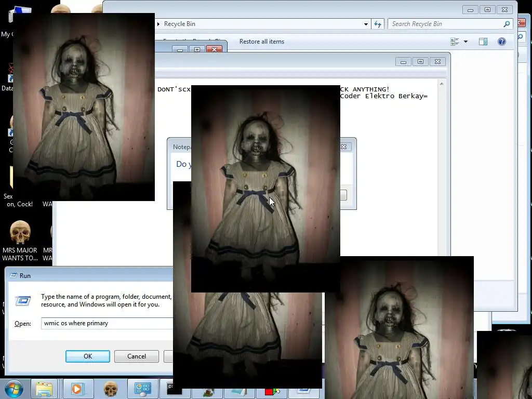Screen dimensions: 532x399
Task: Open the MRS MAJOR WANTS TO skull desktop icon
Action: pyautogui.click(x=20, y=241)
